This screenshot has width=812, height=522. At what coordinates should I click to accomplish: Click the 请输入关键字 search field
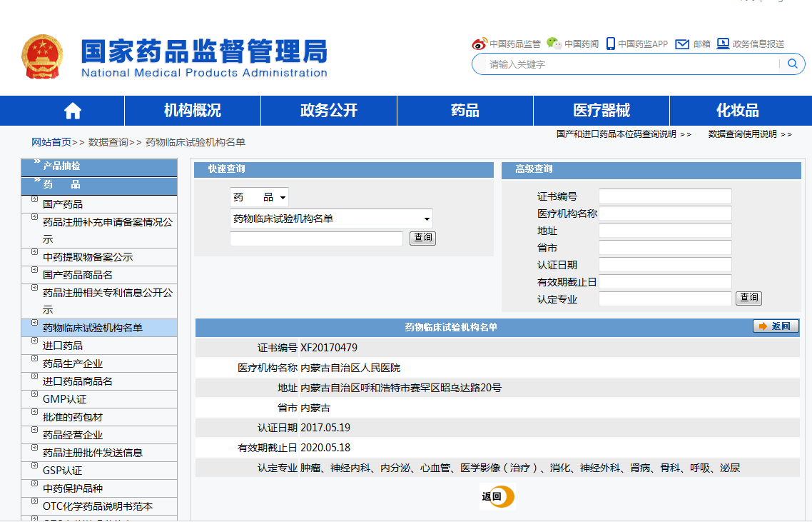[631, 64]
